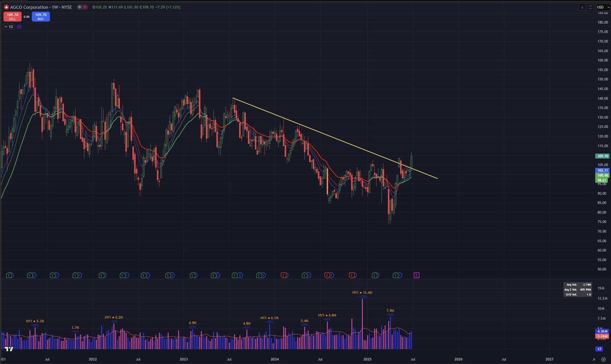Screen dimensions: 611x364
Task: Click the green 100.40 price axis label
Action: click(x=602, y=176)
